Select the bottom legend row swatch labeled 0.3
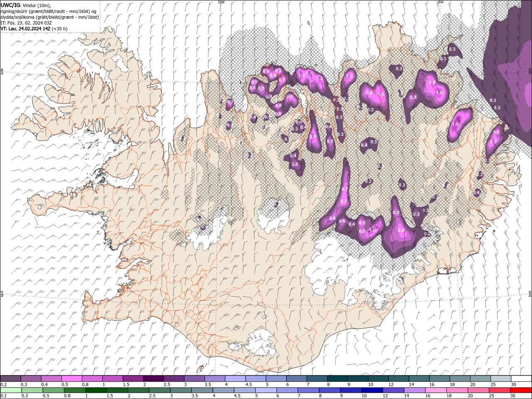The width and height of the screenshot is (532, 399). click(x=32, y=390)
